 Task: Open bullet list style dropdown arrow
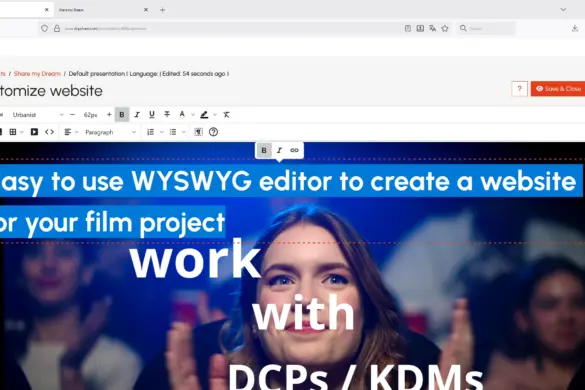click(x=184, y=132)
